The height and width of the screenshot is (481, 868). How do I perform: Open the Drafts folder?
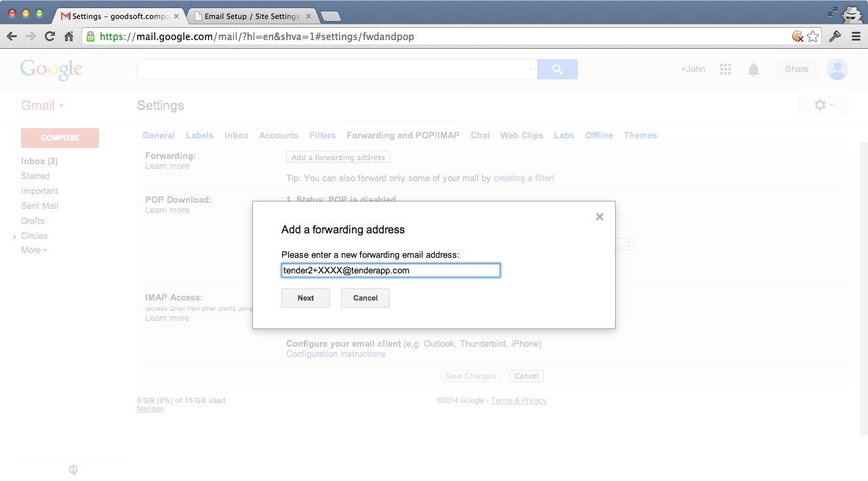tap(33, 221)
